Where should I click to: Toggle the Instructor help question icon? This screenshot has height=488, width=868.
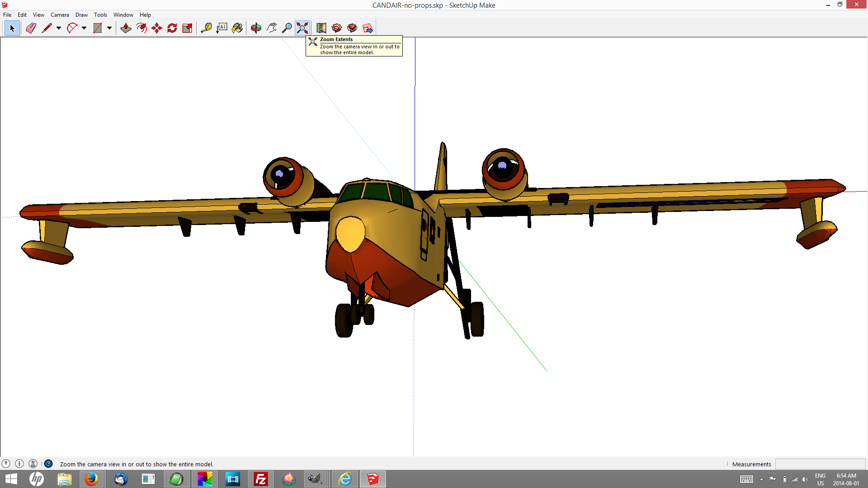pyautogui.click(x=48, y=464)
